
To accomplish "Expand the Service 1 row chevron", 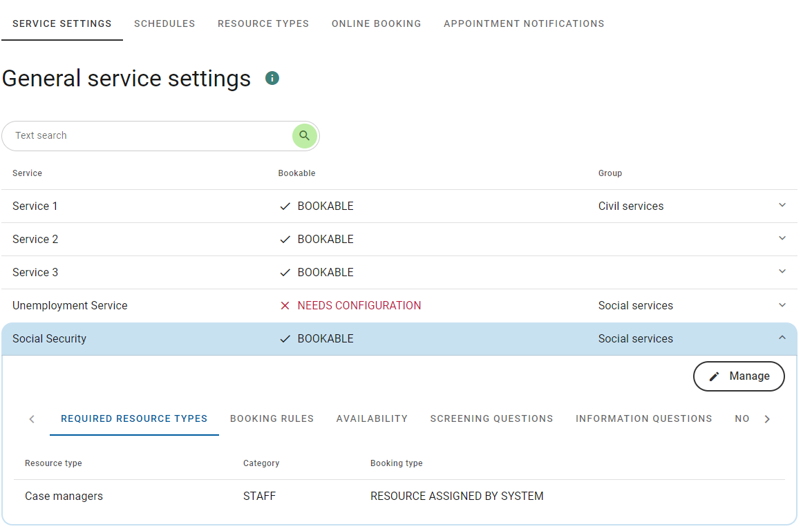I will 782,206.
